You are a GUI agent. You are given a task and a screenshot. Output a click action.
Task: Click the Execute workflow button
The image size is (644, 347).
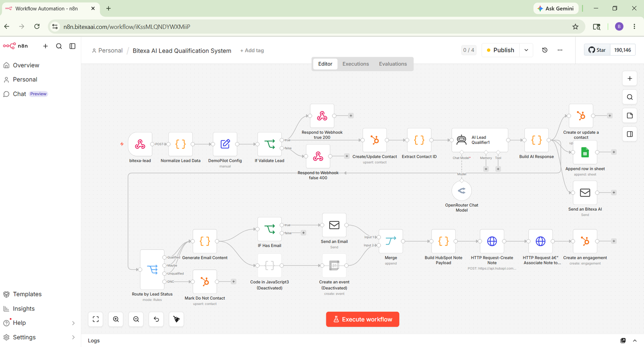coord(363,319)
